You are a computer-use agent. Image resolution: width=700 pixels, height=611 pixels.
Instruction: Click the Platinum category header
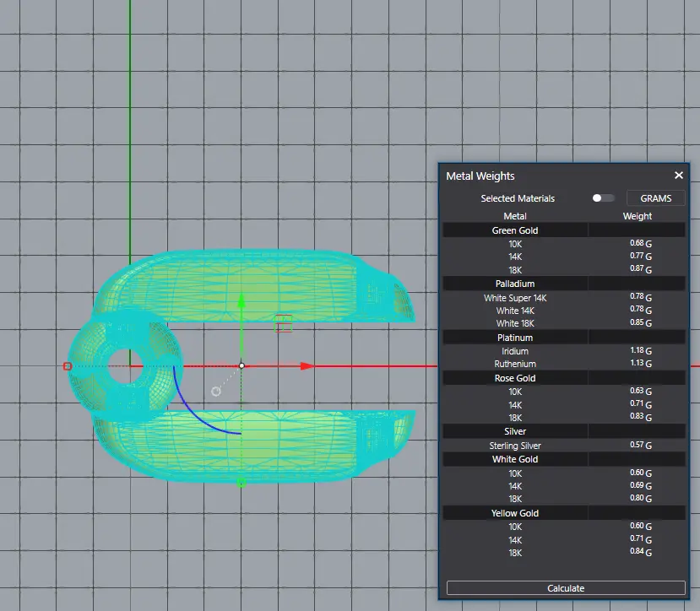[x=515, y=338]
